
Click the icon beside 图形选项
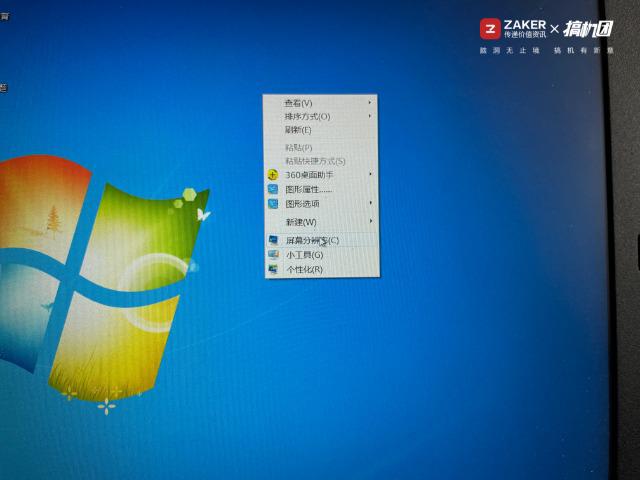273,203
